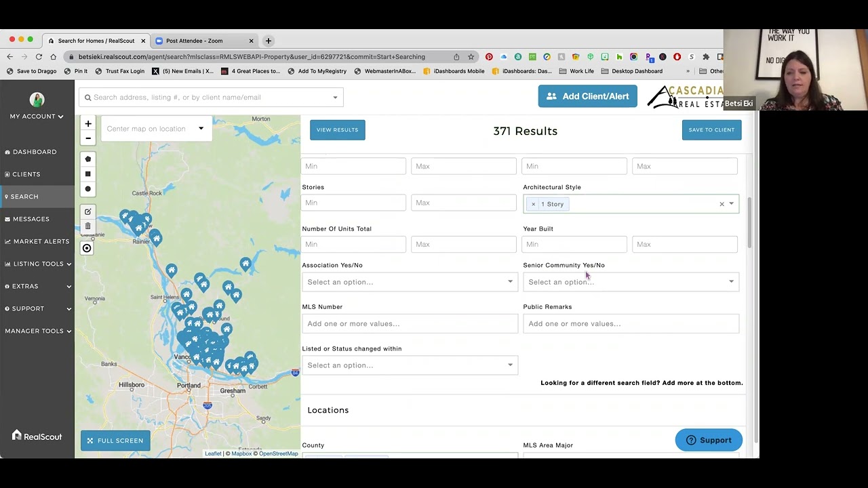Click the locate me map tool
The image size is (868, 488).
[87, 248]
